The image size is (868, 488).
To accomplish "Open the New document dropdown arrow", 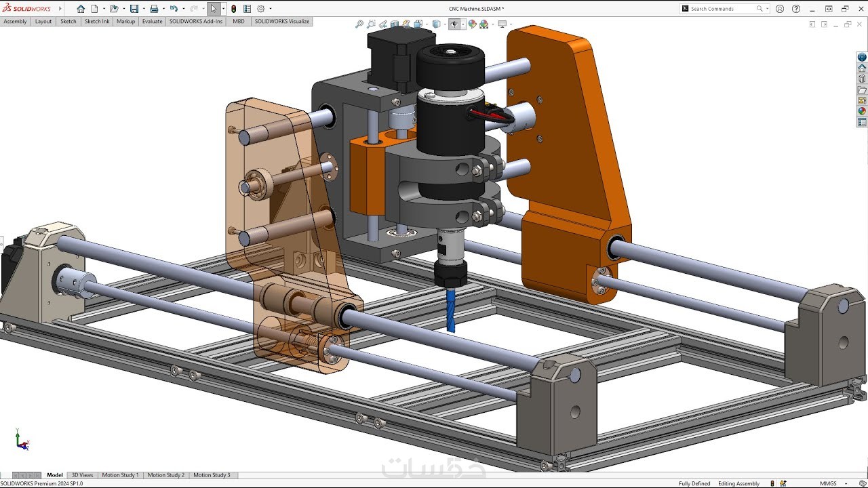I will tap(103, 9).
